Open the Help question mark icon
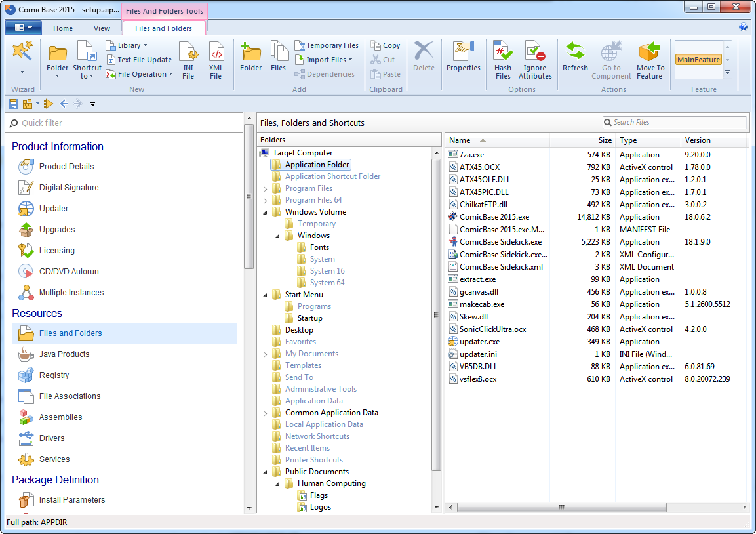The height and width of the screenshot is (534, 756). [744, 27]
